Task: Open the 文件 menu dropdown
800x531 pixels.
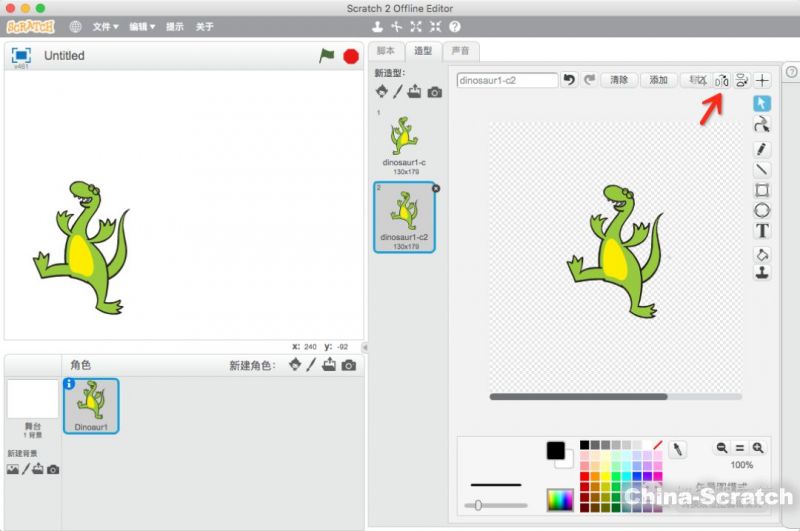Action: point(105,27)
